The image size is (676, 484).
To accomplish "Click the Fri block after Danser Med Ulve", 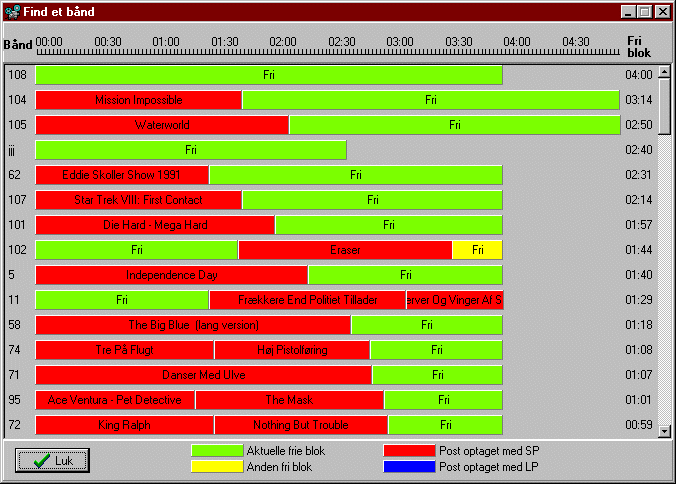I will point(438,375).
